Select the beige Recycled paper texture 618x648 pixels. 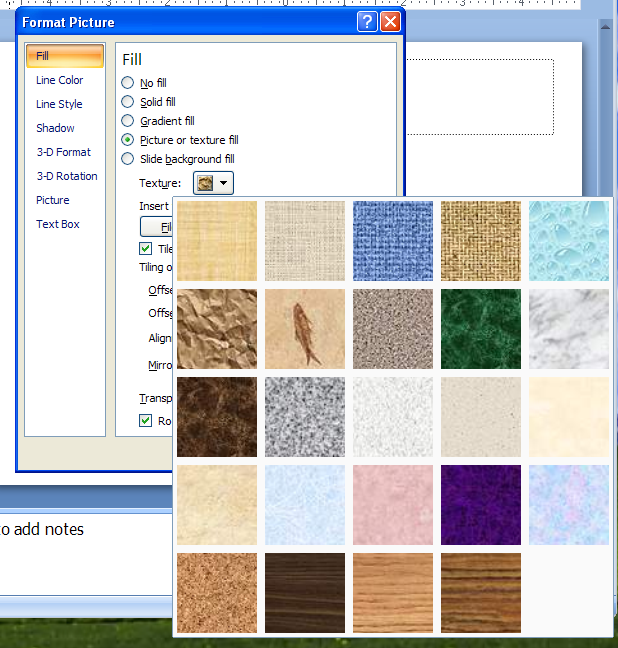tap(481, 417)
